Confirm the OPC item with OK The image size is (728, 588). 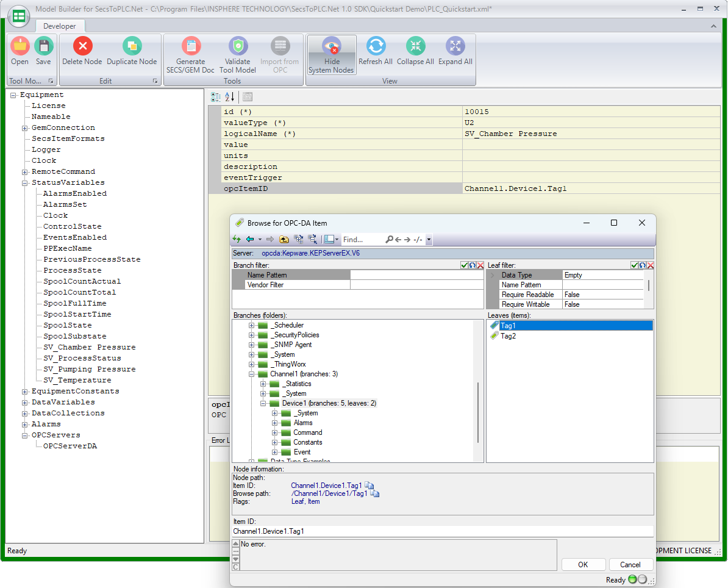tap(583, 565)
